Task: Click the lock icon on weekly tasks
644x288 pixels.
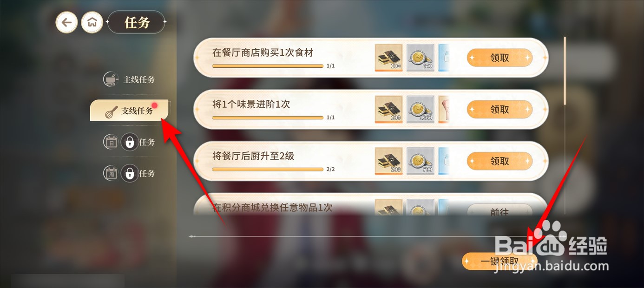Action: pyautogui.click(x=130, y=173)
